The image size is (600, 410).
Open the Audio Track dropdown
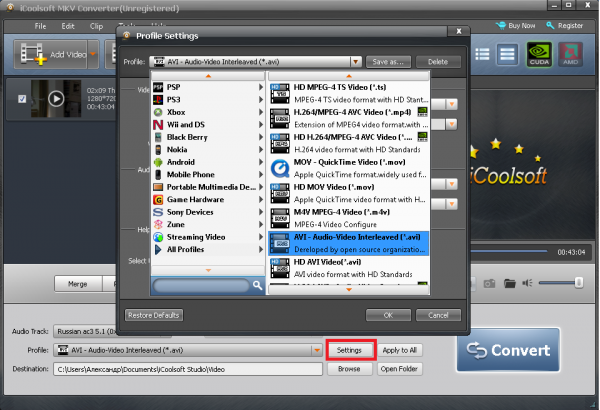(113, 331)
